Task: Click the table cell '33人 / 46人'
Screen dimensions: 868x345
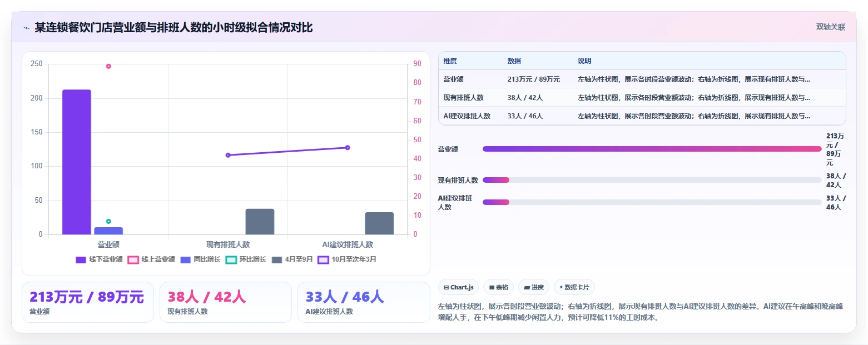Action: [525, 116]
